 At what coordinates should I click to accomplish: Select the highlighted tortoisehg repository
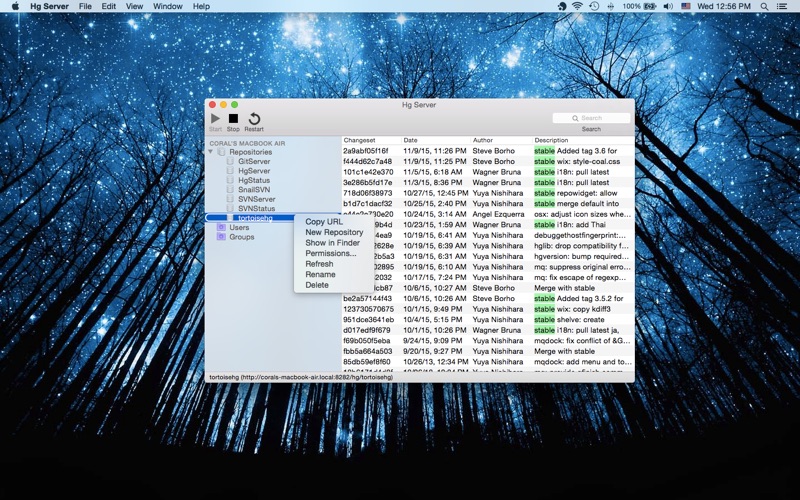tap(255, 218)
